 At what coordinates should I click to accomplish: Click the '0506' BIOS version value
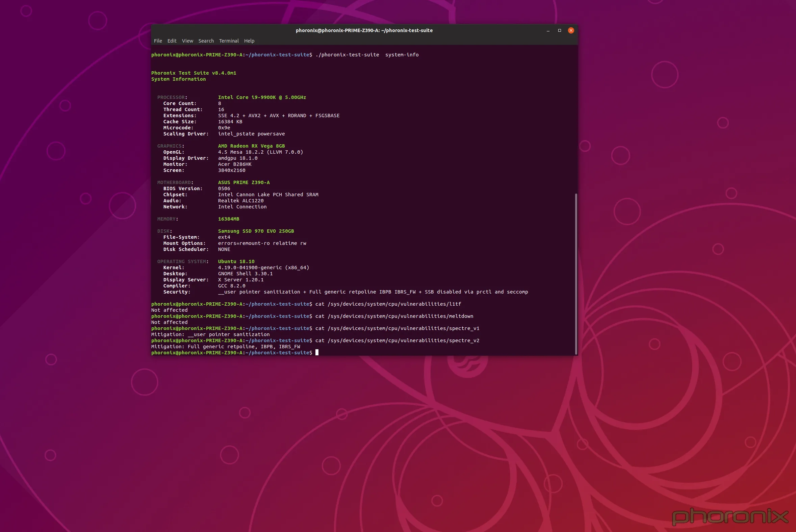[x=224, y=188]
